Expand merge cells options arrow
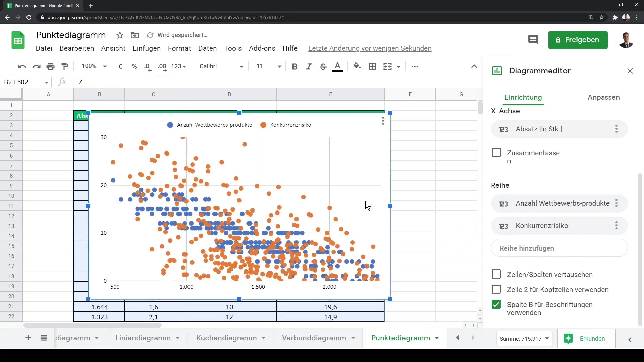 pyautogui.click(x=399, y=66)
